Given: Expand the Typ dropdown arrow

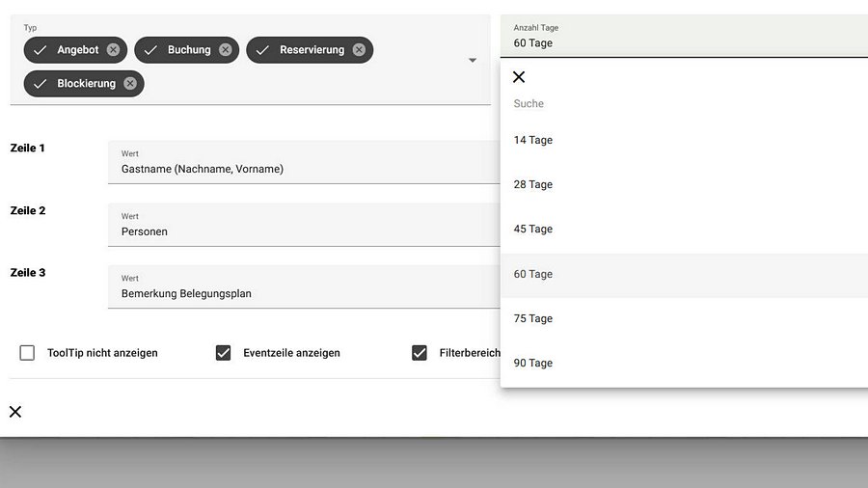Looking at the screenshot, I should click(x=473, y=60).
